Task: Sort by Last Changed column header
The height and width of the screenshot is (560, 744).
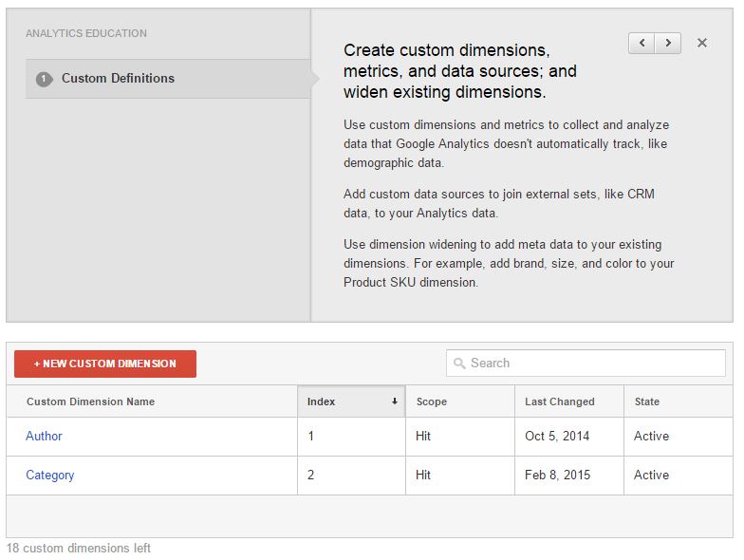Action: click(560, 401)
